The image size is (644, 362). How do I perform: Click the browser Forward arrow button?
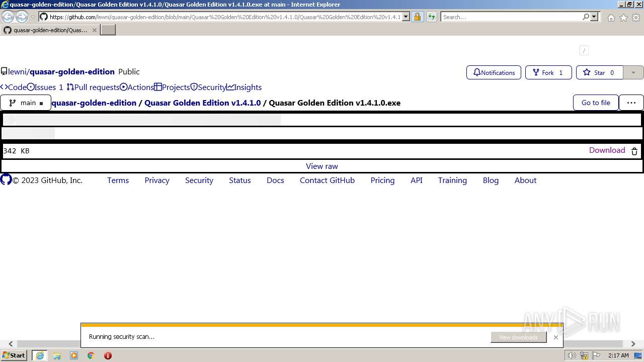(x=22, y=17)
